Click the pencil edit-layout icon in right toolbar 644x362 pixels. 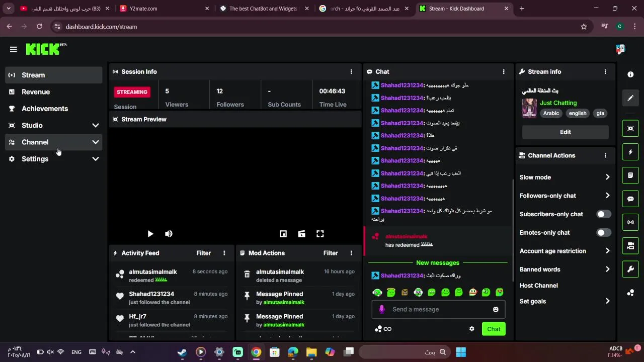tap(630, 98)
